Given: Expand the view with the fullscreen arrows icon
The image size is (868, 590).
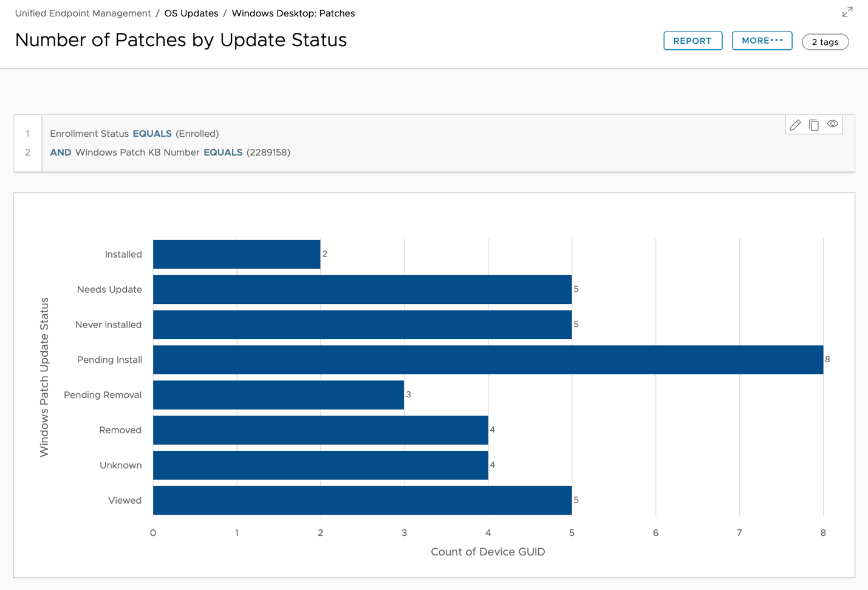Looking at the screenshot, I should [x=847, y=12].
